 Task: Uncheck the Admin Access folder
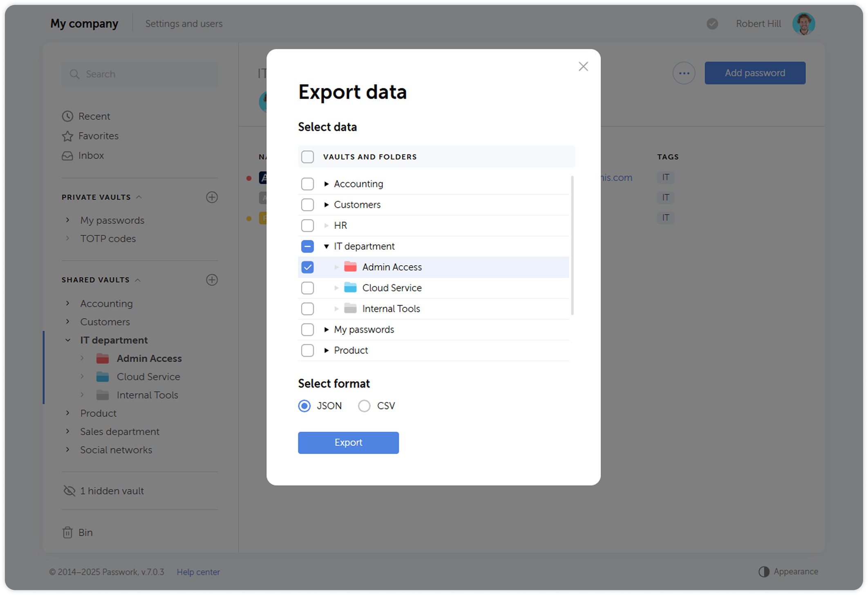click(307, 267)
